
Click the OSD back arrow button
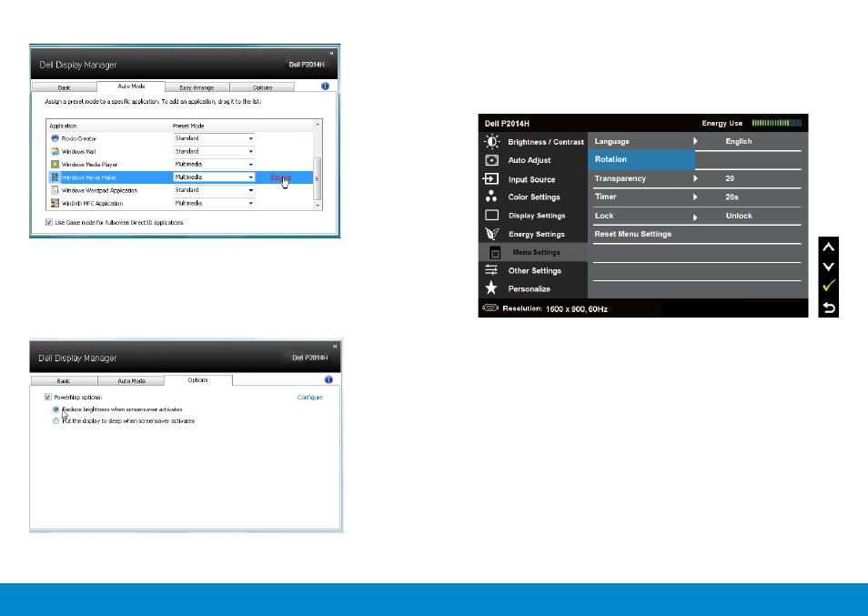coord(829,308)
